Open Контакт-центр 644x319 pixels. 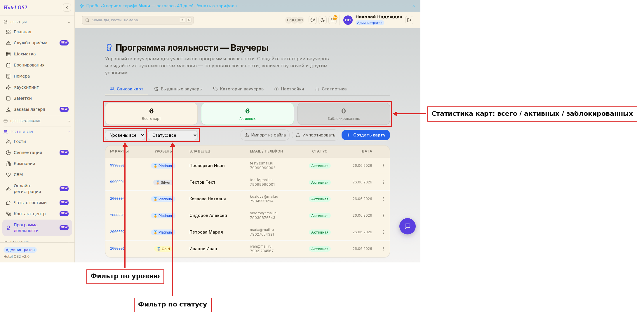click(37, 214)
